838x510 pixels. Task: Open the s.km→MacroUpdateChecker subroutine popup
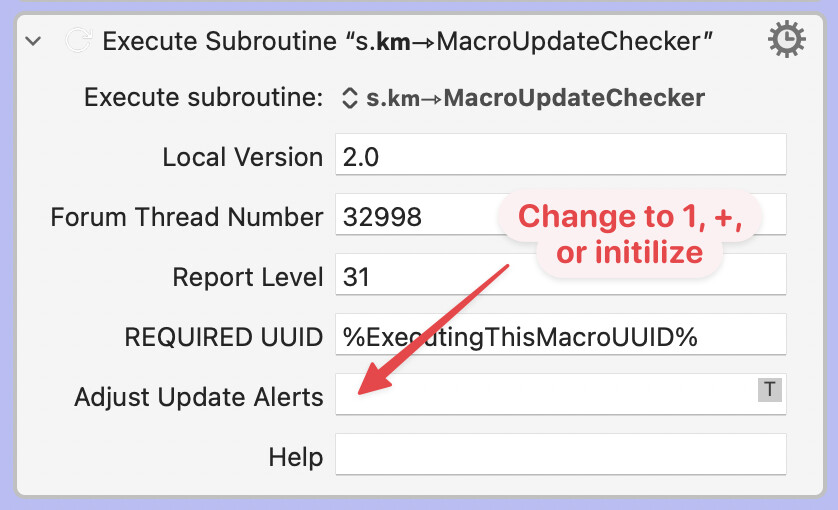click(x=524, y=98)
